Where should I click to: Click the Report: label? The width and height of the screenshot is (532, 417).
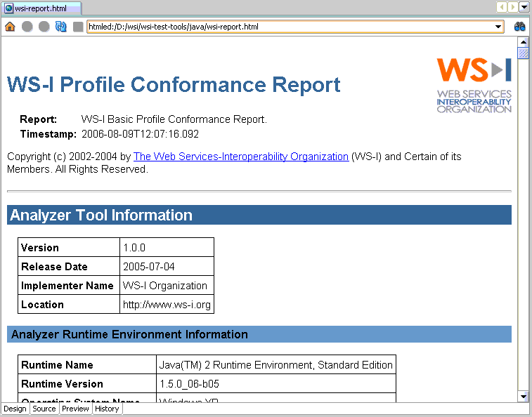click(39, 119)
